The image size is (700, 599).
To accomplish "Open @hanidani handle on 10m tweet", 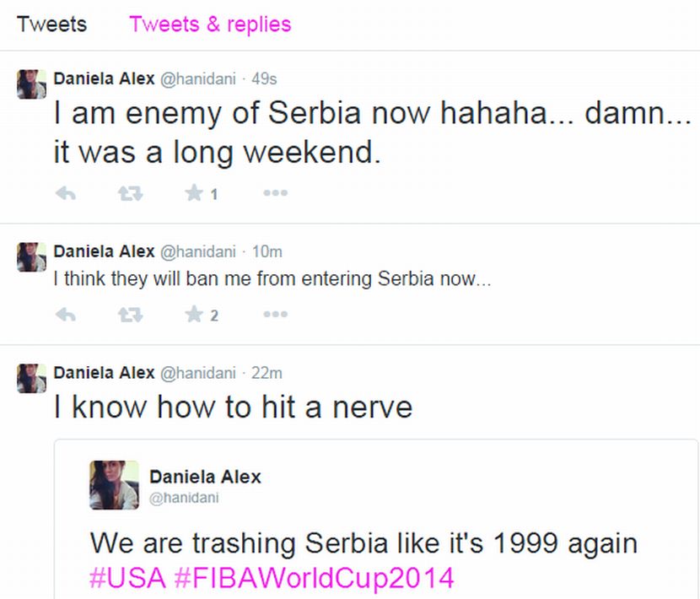I will pos(197,251).
